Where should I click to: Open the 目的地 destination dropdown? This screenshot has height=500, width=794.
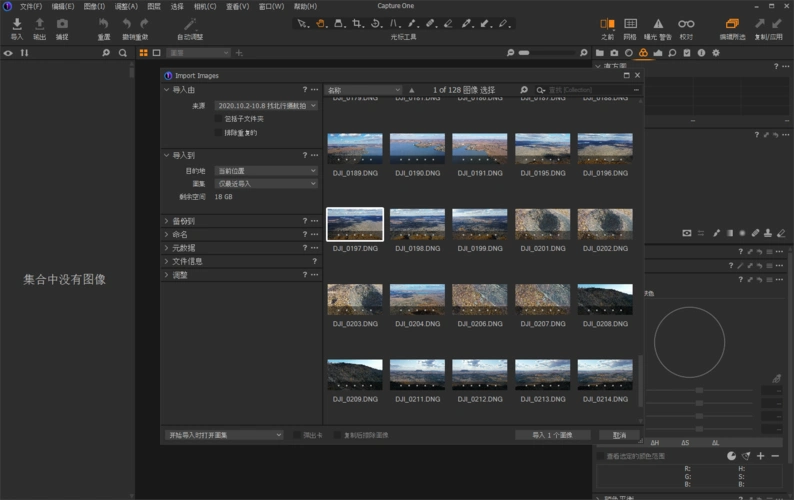point(266,171)
